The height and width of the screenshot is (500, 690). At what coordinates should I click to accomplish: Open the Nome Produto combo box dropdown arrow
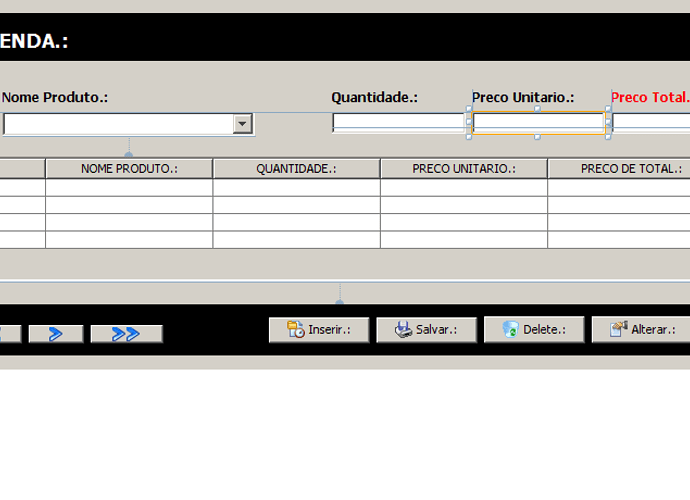pos(242,124)
